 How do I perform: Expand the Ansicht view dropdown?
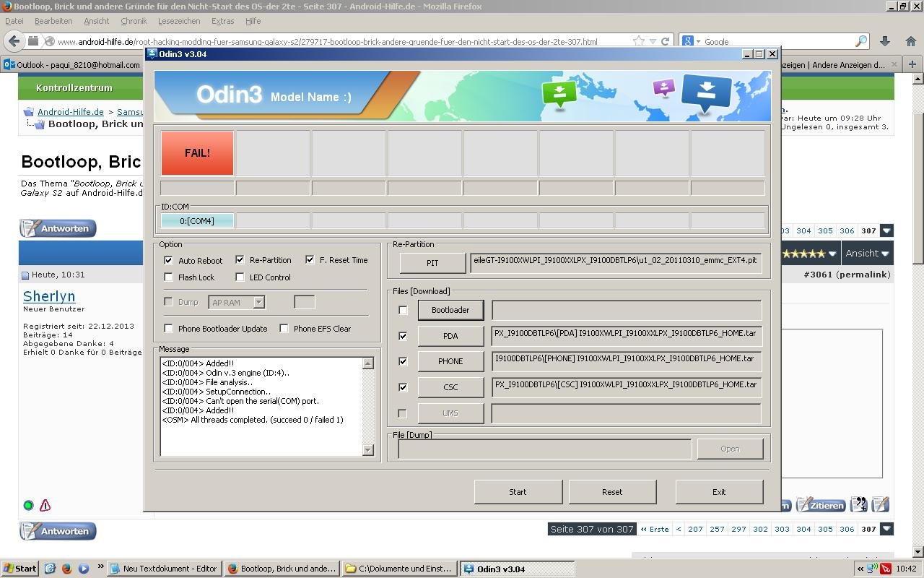point(868,254)
